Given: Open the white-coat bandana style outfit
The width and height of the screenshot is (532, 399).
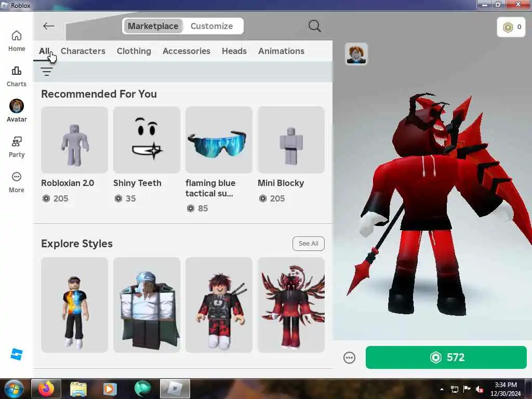Looking at the screenshot, I should pos(147,304).
